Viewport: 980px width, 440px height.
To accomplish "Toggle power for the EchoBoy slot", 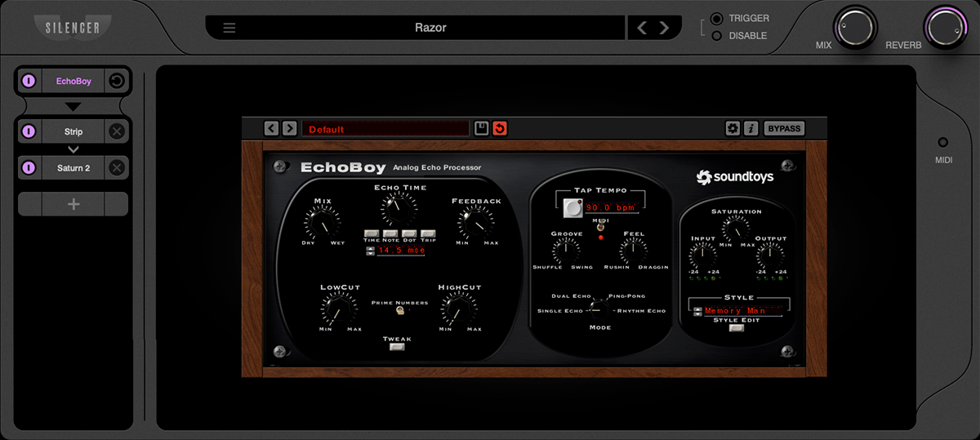I will pos(29,81).
